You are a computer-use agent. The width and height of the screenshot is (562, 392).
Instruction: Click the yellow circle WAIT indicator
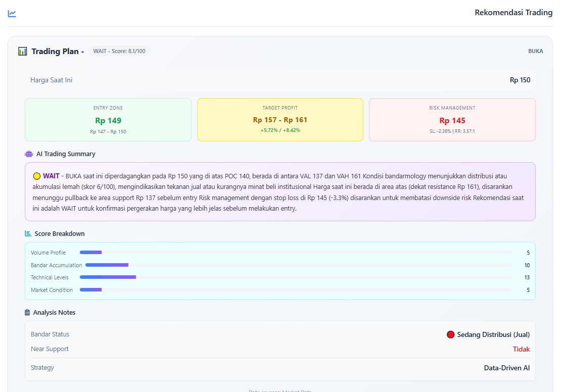(x=36, y=176)
